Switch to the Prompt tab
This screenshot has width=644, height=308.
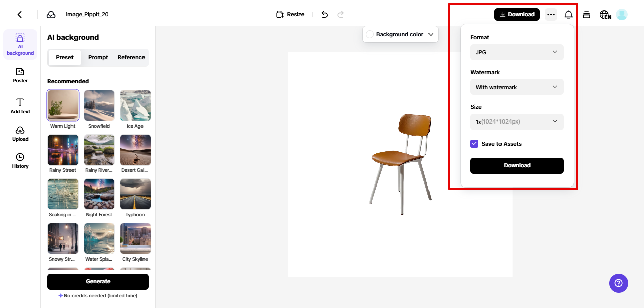[98, 57]
